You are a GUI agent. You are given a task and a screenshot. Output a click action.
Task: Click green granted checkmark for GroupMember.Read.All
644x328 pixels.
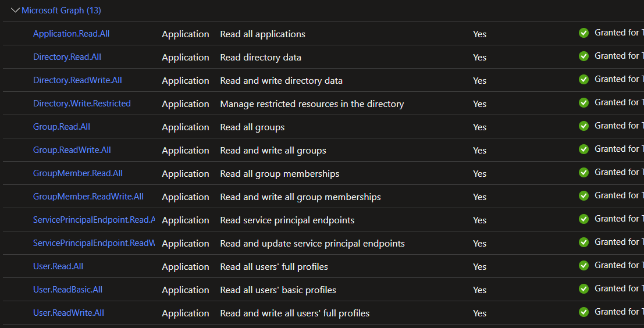coord(583,172)
